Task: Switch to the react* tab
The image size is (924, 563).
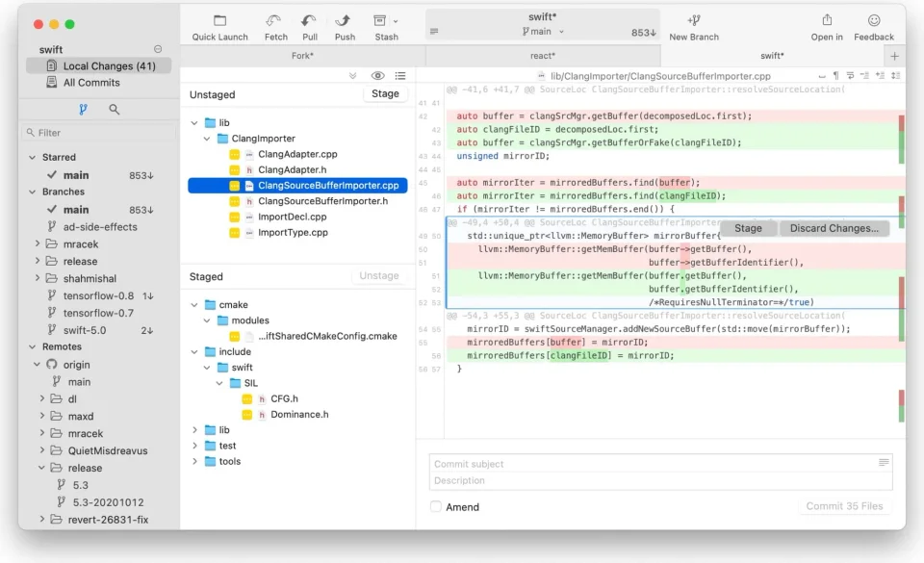Action: tap(543, 56)
